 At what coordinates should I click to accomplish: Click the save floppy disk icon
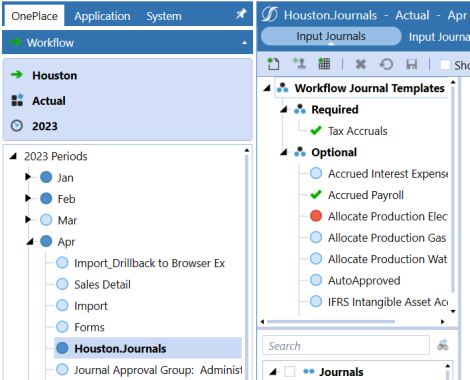click(x=412, y=64)
